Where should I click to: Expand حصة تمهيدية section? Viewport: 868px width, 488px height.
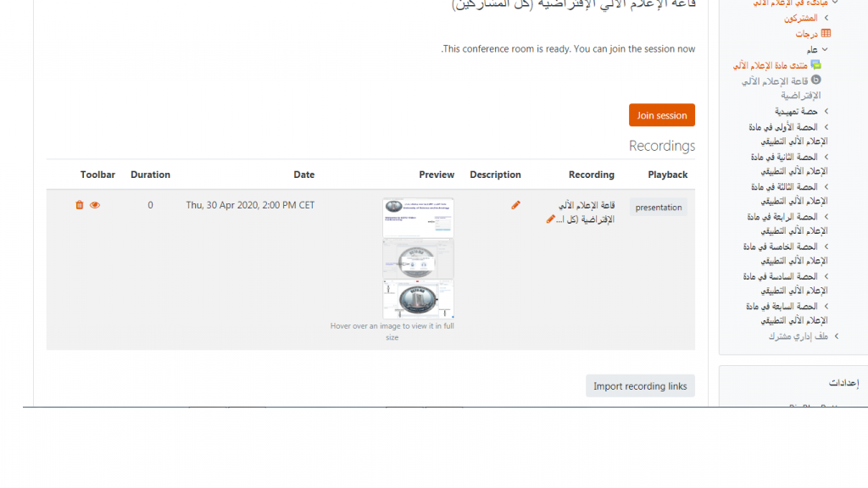pyautogui.click(x=826, y=111)
